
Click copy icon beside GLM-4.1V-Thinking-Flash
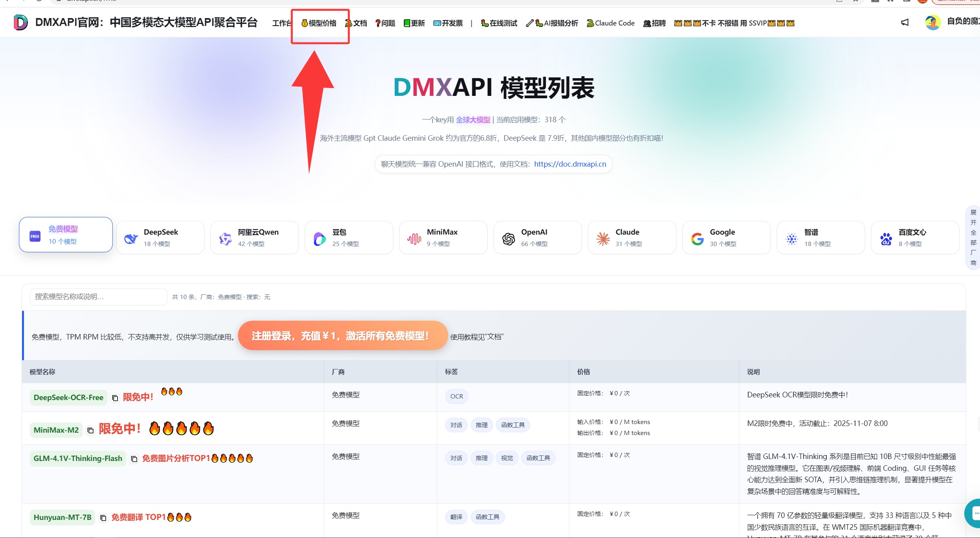click(x=134, y=459)
